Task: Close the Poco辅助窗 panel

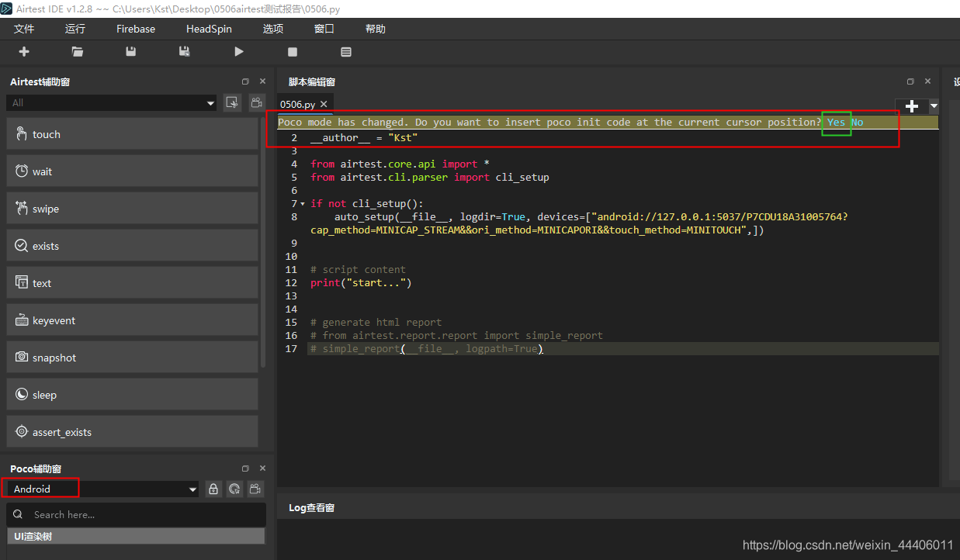Action: 262,468
